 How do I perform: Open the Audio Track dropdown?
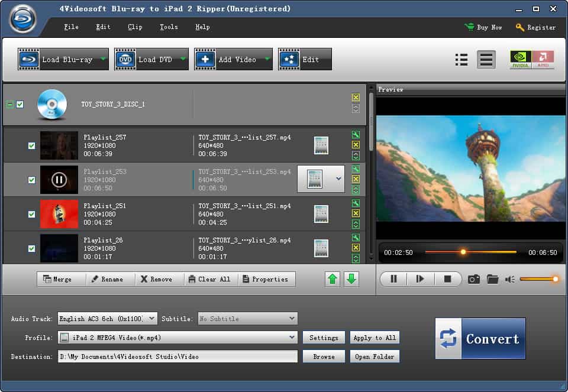pyautogui.click(x=106, y=318)
